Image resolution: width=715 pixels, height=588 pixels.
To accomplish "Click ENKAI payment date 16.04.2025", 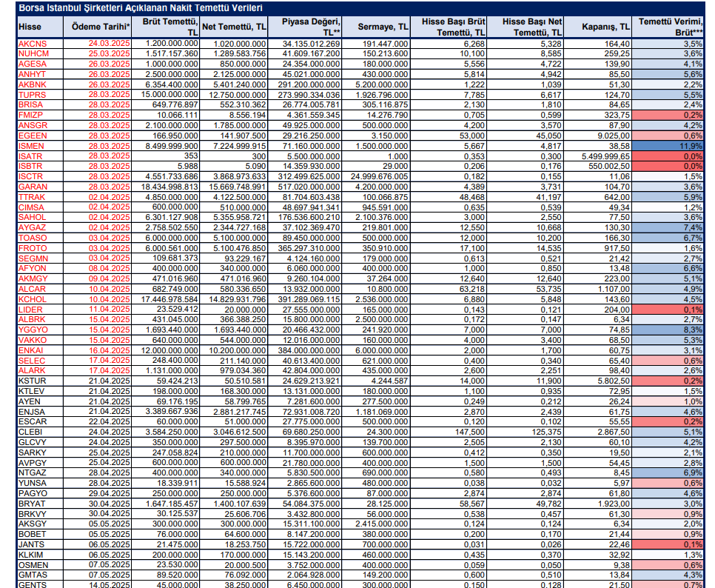I will point(110,350).
